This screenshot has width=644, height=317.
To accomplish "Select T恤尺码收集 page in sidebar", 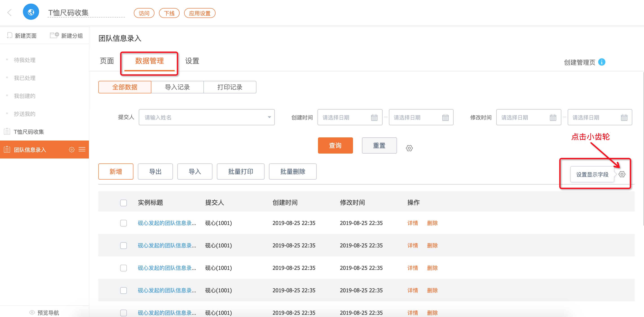I will [29, 132].
